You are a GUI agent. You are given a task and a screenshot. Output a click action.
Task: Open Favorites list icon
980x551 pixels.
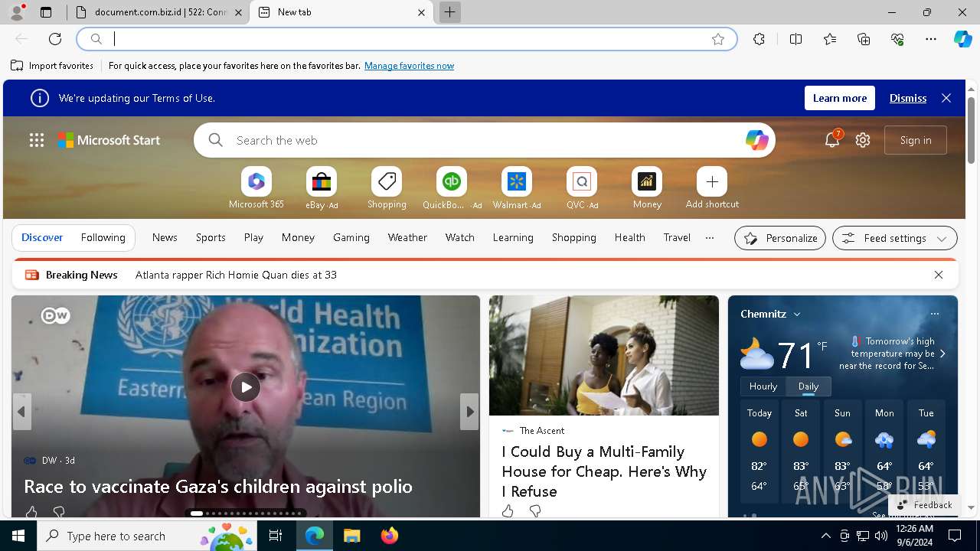[x=830, y=39]
